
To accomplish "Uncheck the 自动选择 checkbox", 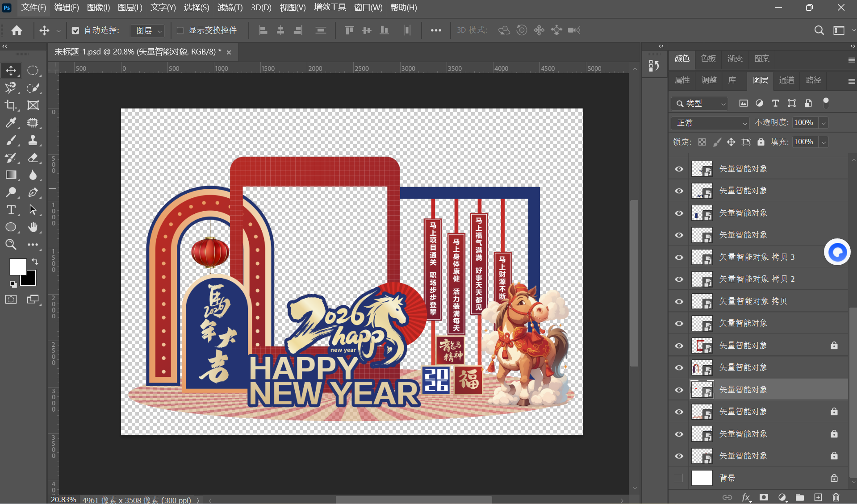I will [75, 30].
